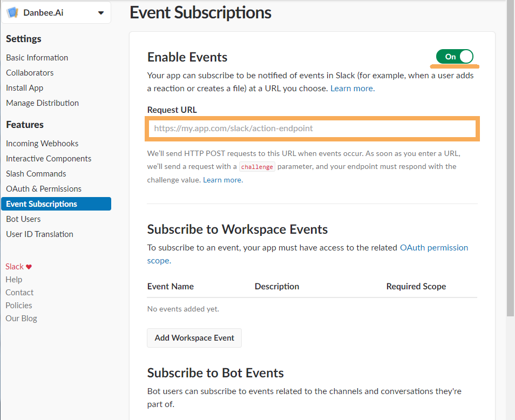Go to Collaborators settings page
This screenshot has height=420, width=515.
(30, 72)
